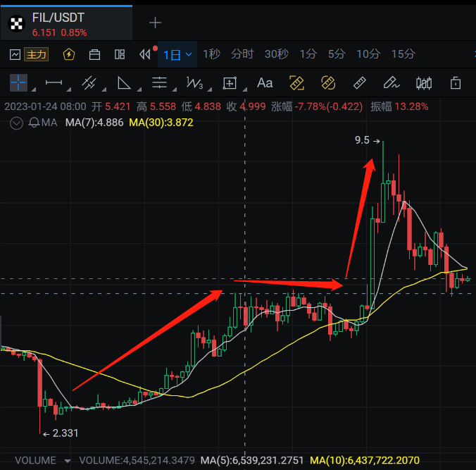This screenshot has width=476, height=470.
Task: Select the horizontal line drawing tool
Action: click(54, 83)
